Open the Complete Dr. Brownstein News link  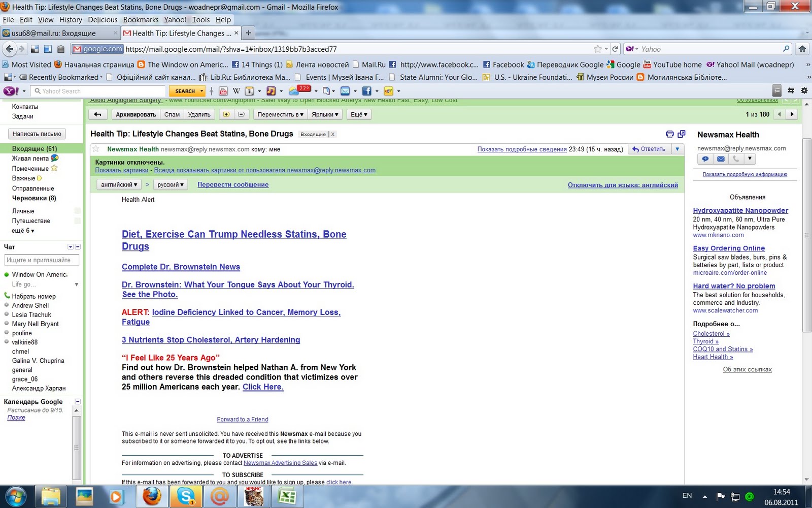click(181, 267)
